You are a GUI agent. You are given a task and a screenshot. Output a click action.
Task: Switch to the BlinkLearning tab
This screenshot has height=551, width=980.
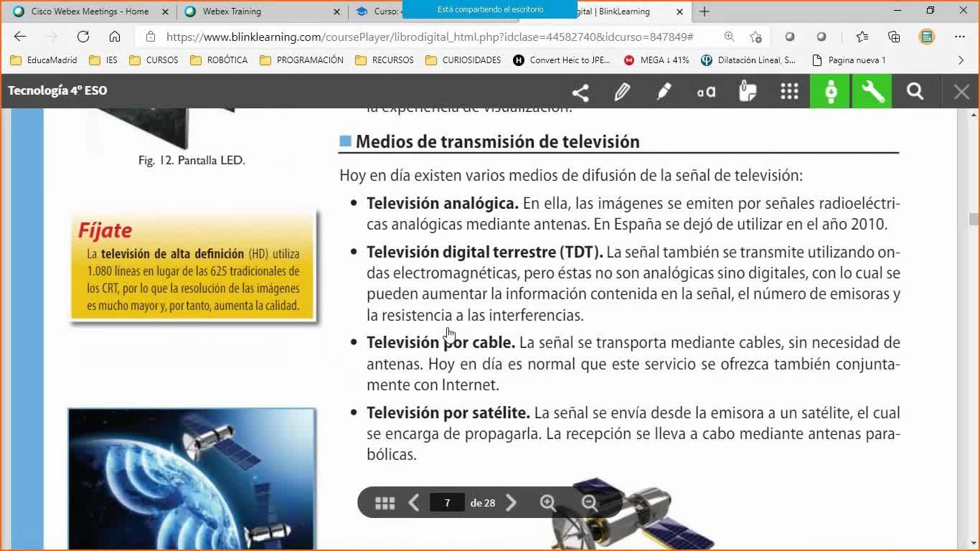click(607, 11)
